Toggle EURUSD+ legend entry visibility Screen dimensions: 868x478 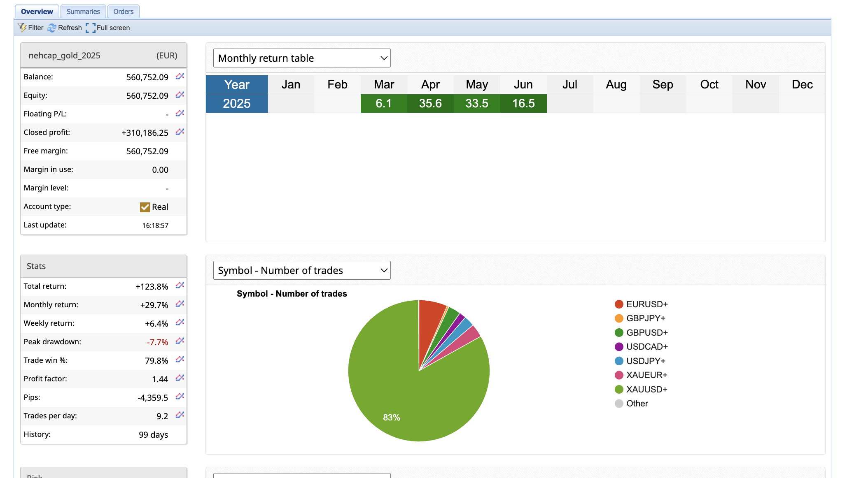pyautogui.click(x=646, y=304)
